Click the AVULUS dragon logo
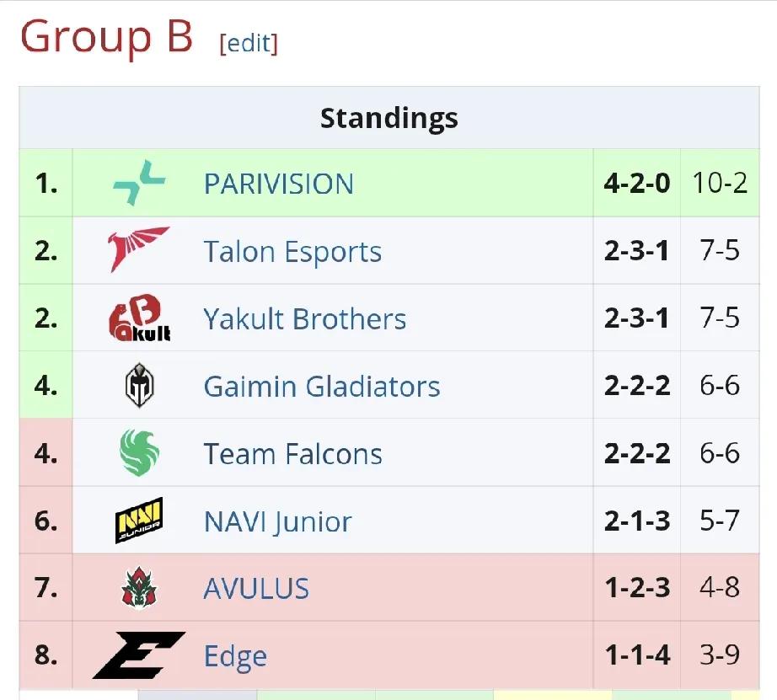Screen dimensions: 777x700 point(139,587)
